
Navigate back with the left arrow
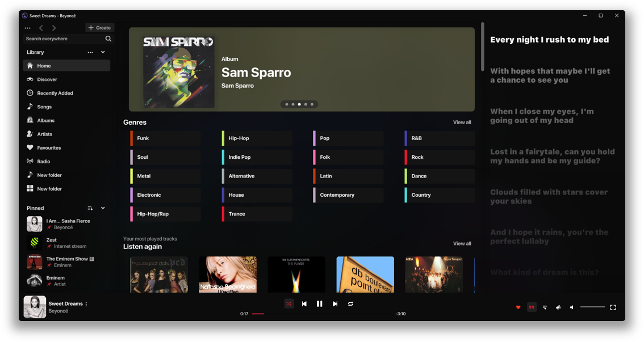[x=41, y=28]
